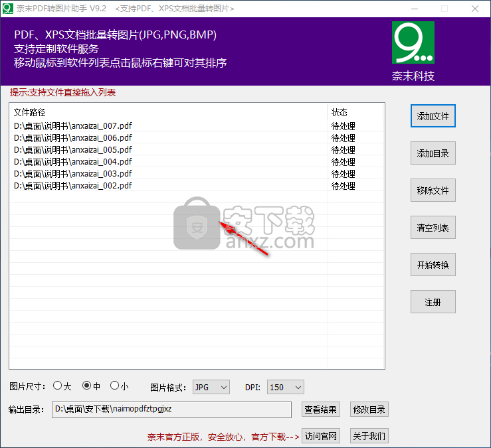Click the 关于我们 button
Viewport: 491px width, 448px height.
pos(369,436)
